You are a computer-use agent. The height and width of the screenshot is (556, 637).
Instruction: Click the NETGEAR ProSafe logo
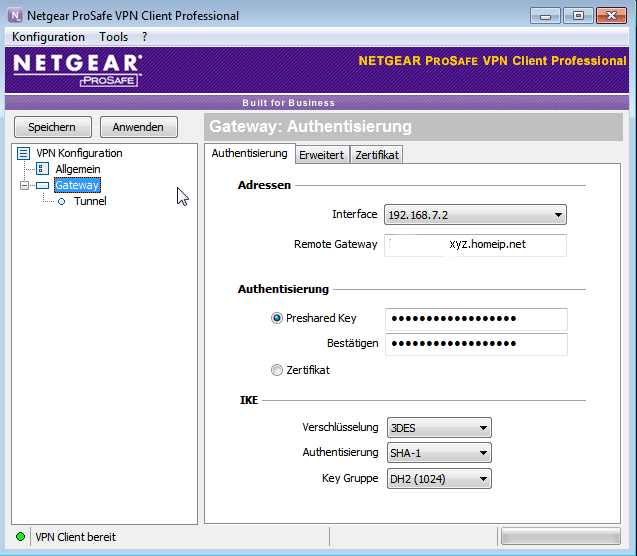coord(78,70)
